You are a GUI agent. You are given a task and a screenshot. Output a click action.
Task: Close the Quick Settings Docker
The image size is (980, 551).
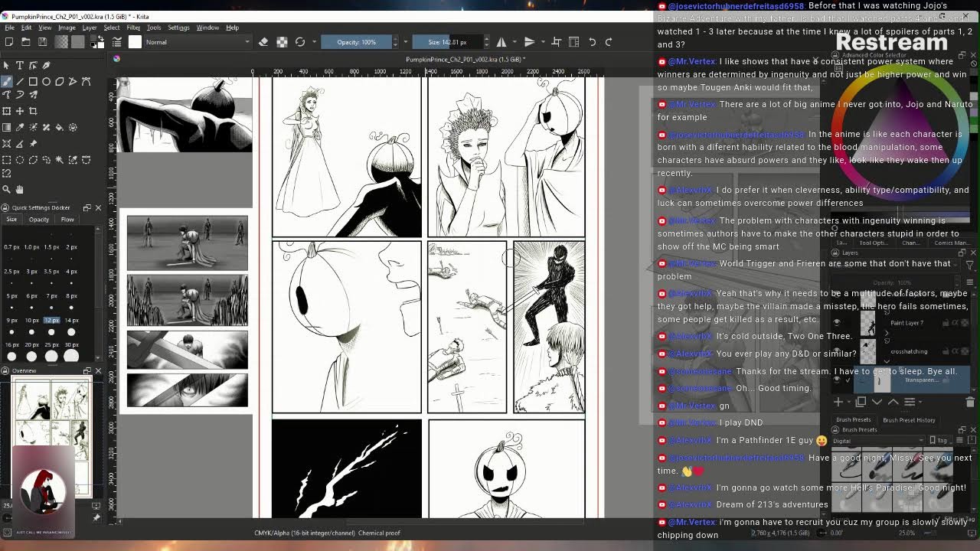[98, 207]
